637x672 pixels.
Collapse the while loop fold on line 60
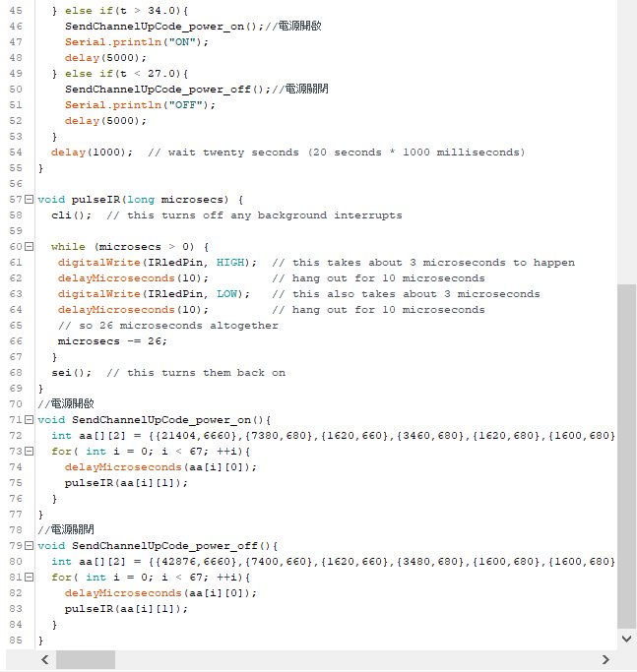(29, 247)
